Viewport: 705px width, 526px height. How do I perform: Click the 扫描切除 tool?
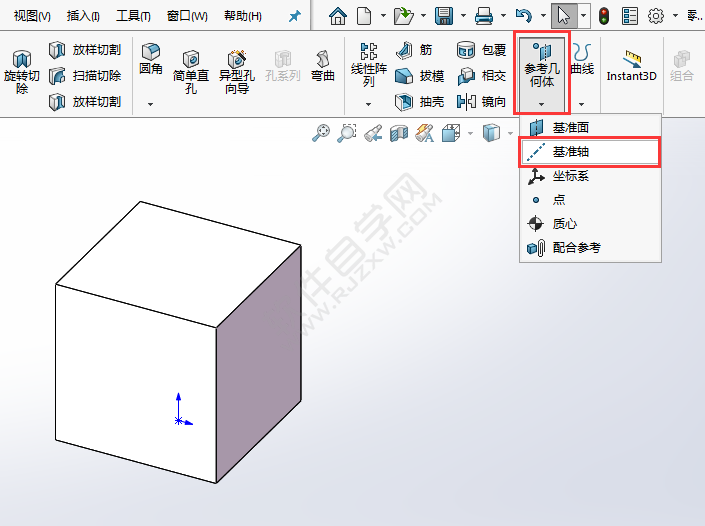click(x=85, y=76)
